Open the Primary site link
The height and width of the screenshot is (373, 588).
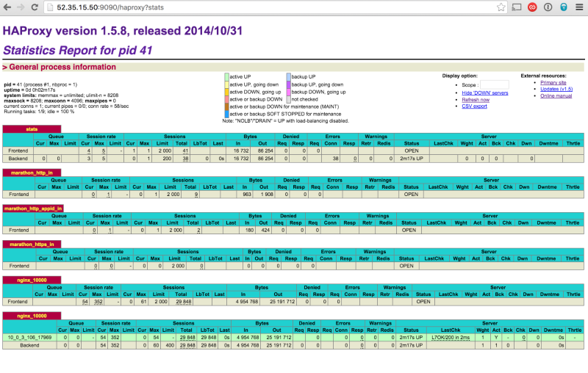pos(553,82)
